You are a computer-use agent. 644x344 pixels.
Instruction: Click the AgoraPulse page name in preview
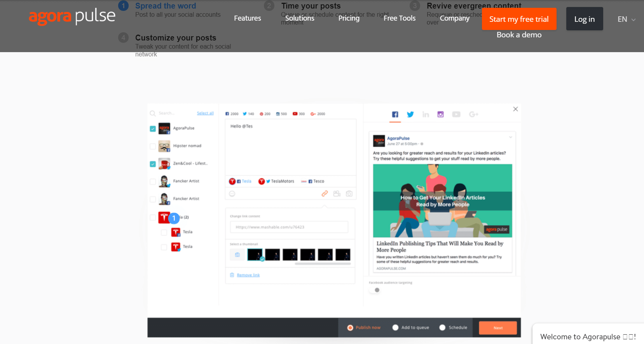398,138
